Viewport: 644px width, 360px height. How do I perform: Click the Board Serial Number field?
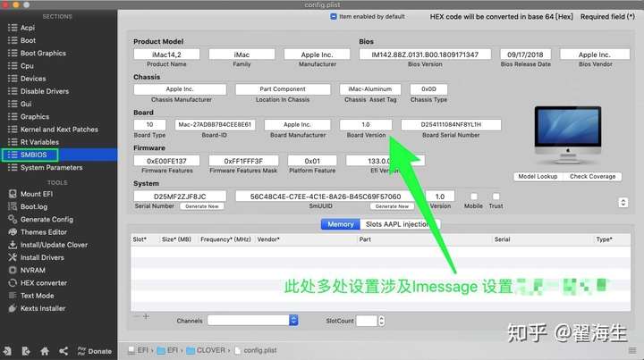(x=451, y=125)
